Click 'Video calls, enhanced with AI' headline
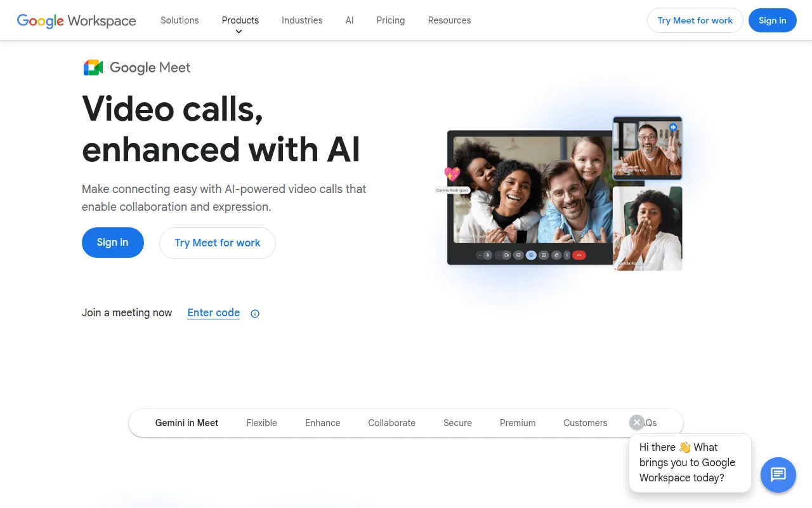This screenshot has height=508, width=812. coord(221,129)
